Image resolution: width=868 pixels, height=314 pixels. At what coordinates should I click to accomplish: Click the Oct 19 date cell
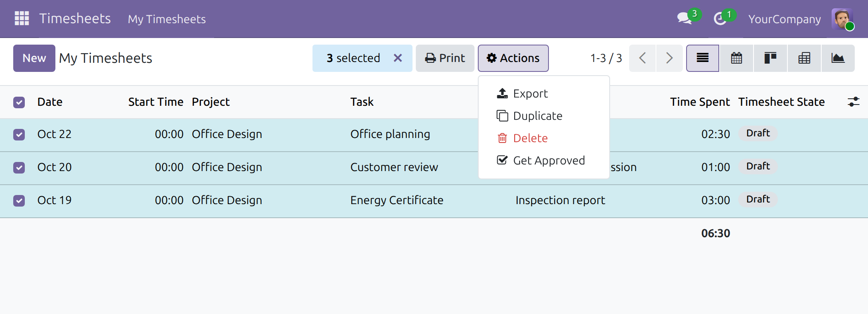[55, 200]
